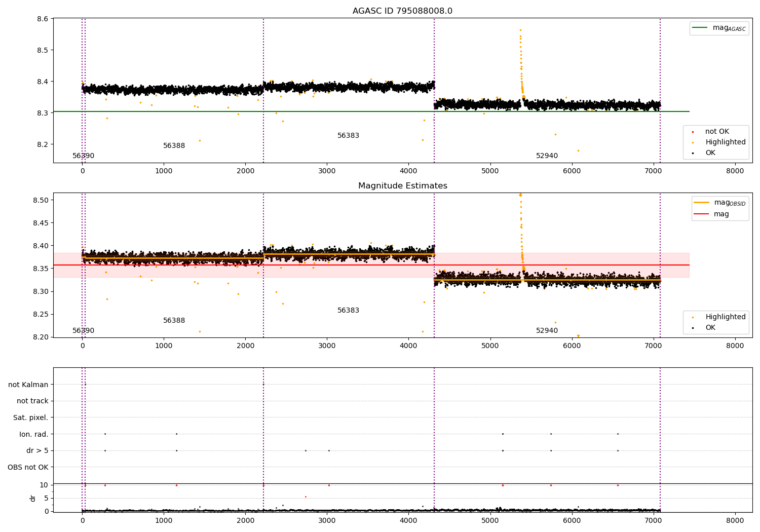Click the 'dr' axis label on the bottom plot
The width and height of the screenshot is (760, 532).
[x=33, y=498]
